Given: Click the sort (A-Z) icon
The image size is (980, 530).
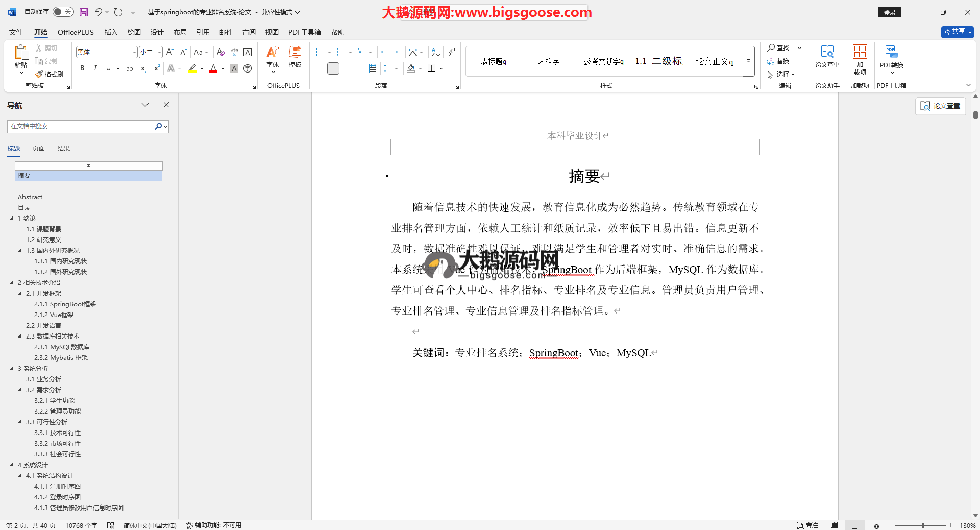Looking at the screenshot, I should (435, 52).
